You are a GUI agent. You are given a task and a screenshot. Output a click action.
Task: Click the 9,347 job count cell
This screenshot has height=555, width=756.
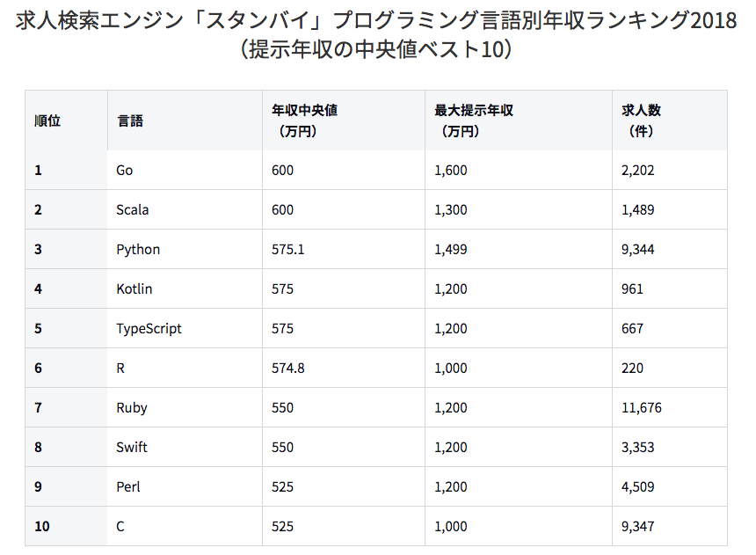tap(637, 527)
